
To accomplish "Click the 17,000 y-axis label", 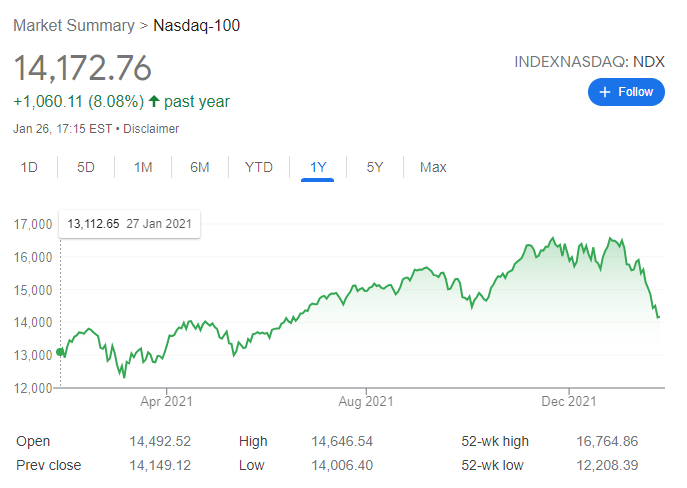I will 33,224.
